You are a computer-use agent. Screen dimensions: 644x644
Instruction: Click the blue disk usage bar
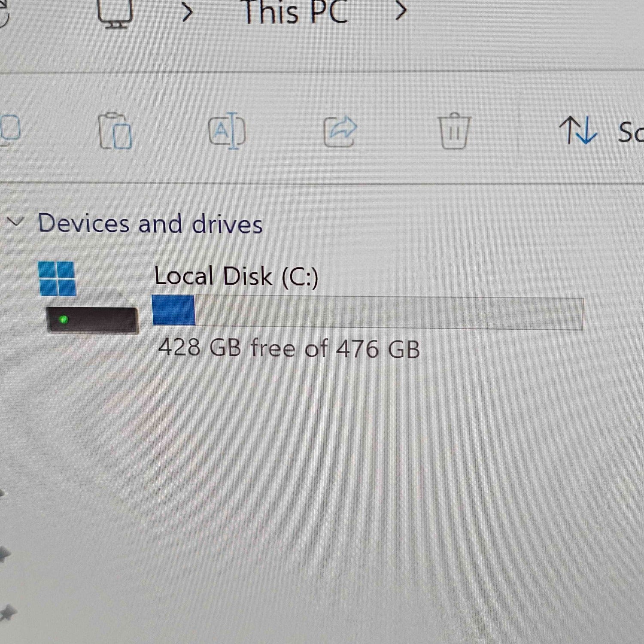368,312
